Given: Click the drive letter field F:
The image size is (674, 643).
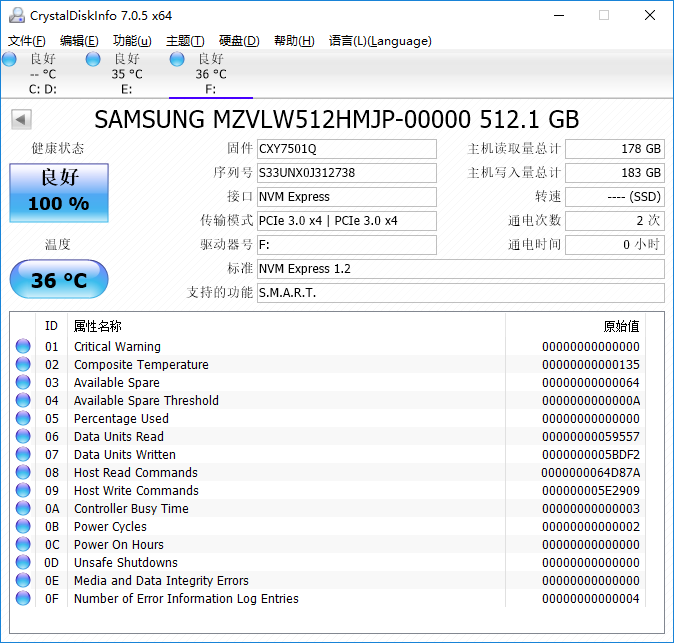Looking at the screenshot, I should (x=347, y=245).
